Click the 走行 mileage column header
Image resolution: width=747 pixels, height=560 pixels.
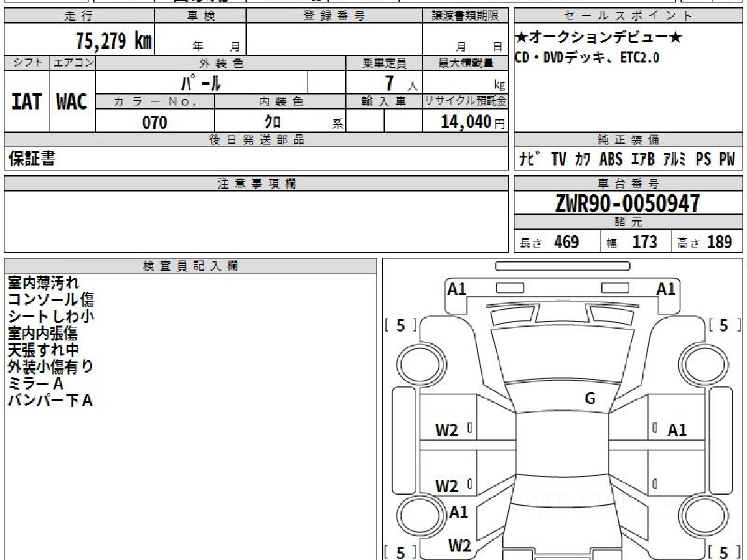(78, 16)
